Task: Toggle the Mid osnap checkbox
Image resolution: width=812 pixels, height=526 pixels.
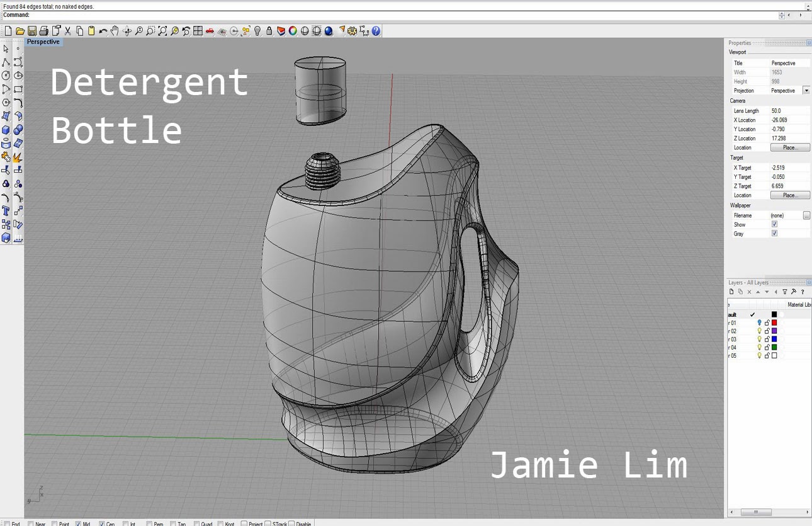Action: (79, 523)
